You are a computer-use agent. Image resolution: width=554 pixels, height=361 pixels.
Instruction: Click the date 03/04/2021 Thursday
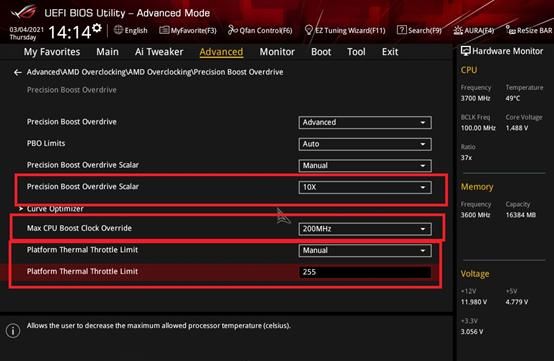26,33
